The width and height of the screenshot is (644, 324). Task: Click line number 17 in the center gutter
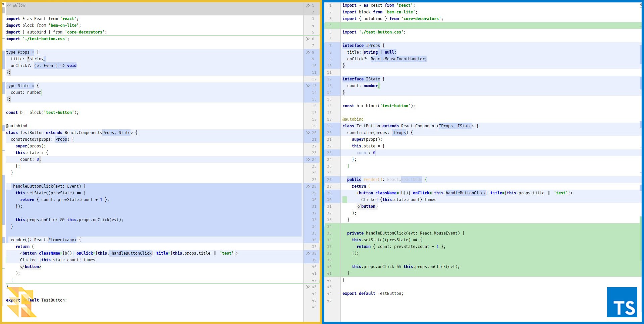pos(314,113)
